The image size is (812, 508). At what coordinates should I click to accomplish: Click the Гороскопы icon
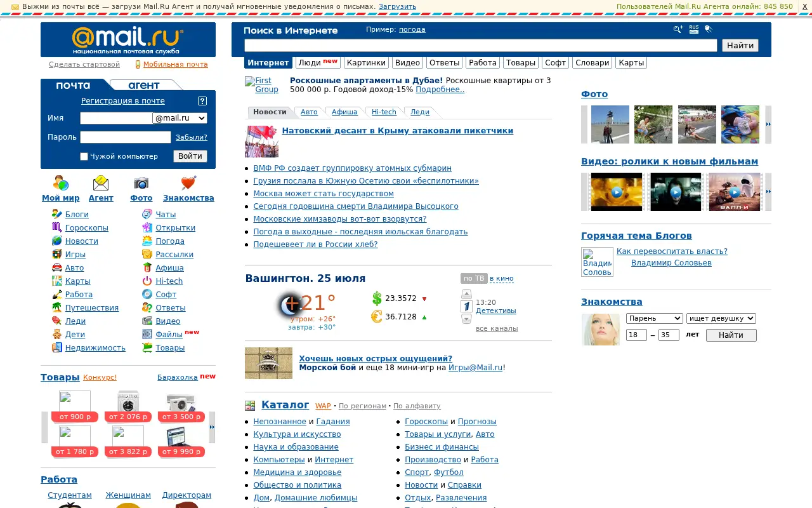point(57,227)
